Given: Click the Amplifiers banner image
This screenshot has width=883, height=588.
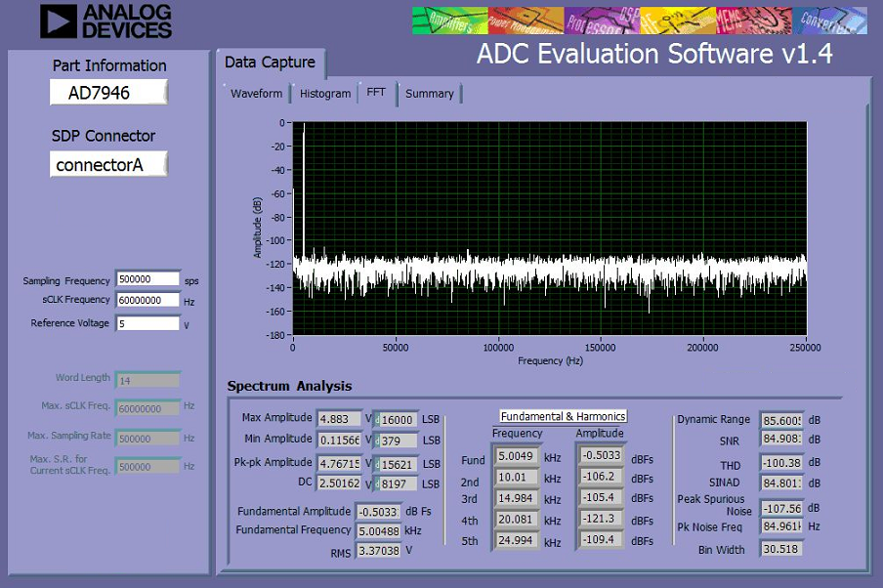Looking at the screenshot, I should [450, 21].
